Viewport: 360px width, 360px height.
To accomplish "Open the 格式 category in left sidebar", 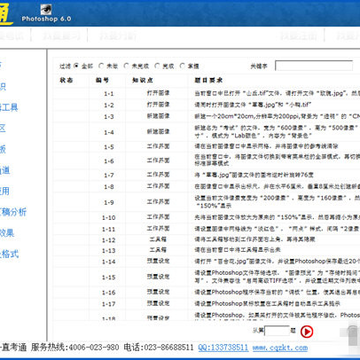I will 9,254.
